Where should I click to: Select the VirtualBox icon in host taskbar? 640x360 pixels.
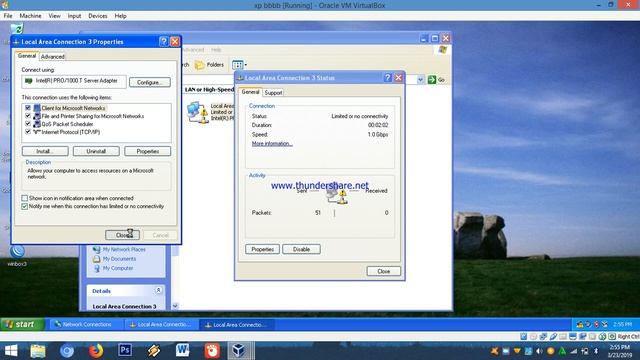coord(239,351)
